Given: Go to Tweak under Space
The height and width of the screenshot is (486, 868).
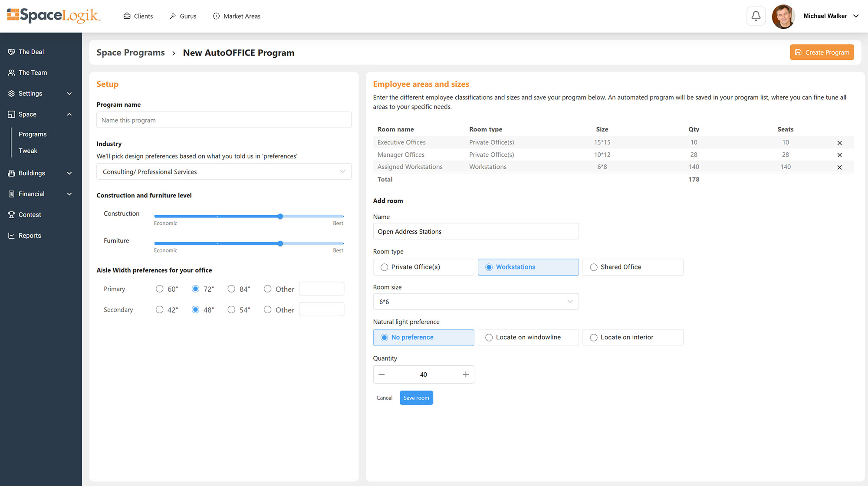Looking at the screenshot, I should (28, 151).
